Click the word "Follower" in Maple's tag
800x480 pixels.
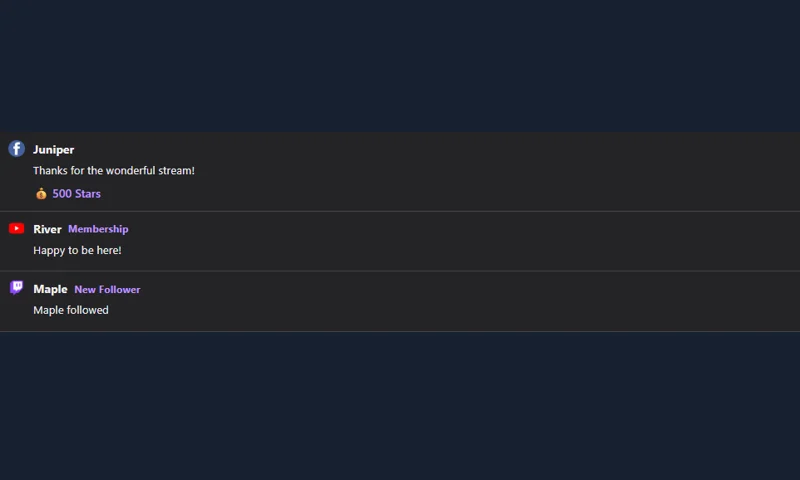pyautogui.click(x=119, y=289)
